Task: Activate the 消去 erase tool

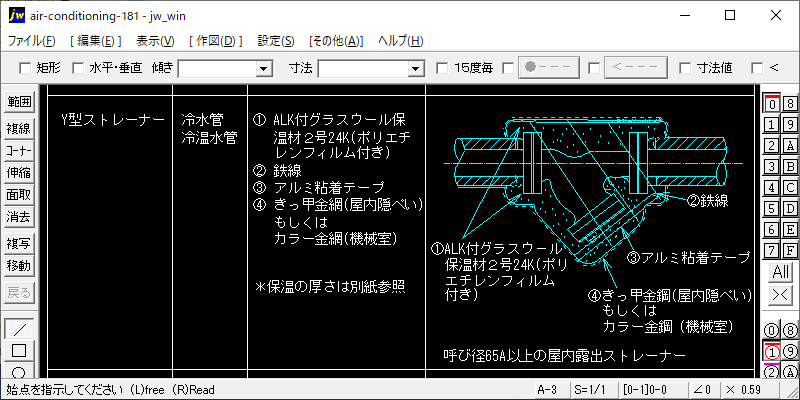Action: pyautogui.click(x=19, y=217)
